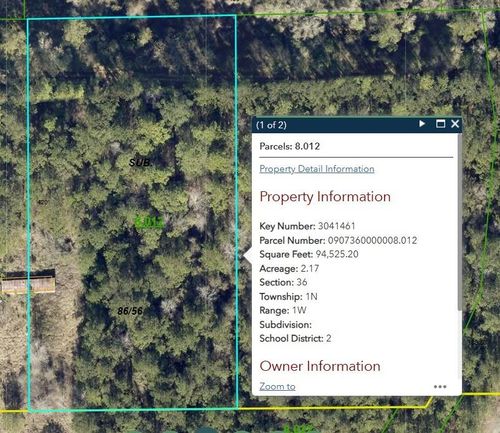Open the three-dots more options menu
The image size is (500, 433).
[440, 387]
